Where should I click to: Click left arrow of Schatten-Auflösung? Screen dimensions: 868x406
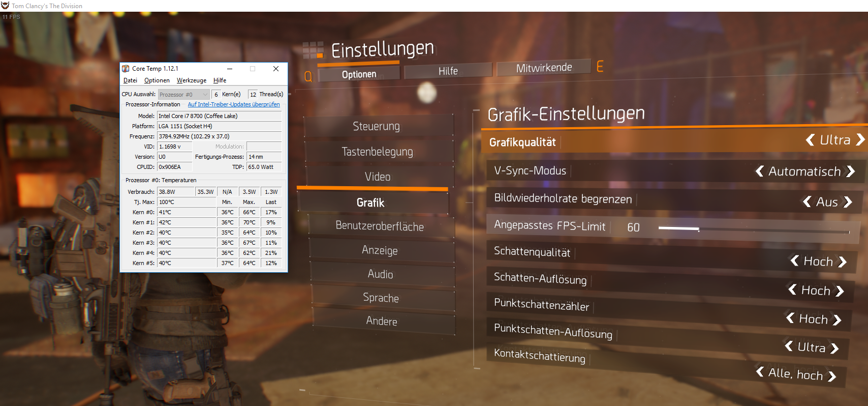tap(792, 289)
